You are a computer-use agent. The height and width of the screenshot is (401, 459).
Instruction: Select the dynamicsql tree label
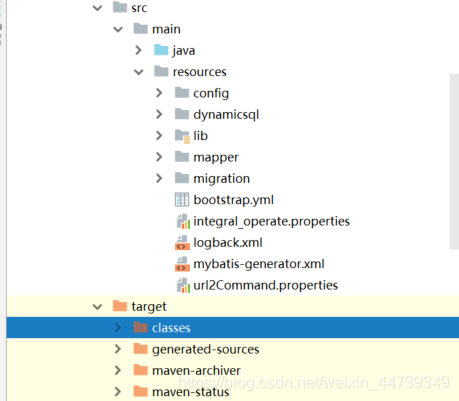coord(226,115)
